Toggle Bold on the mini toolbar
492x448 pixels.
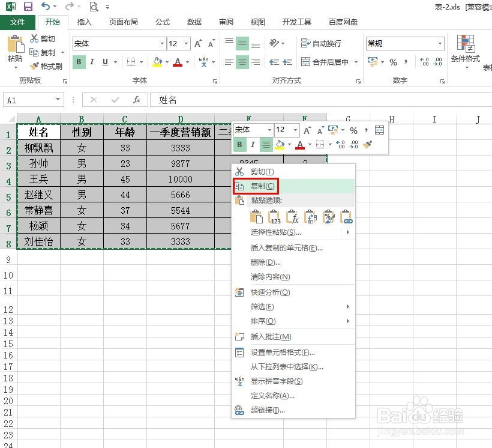coord(240,144)
